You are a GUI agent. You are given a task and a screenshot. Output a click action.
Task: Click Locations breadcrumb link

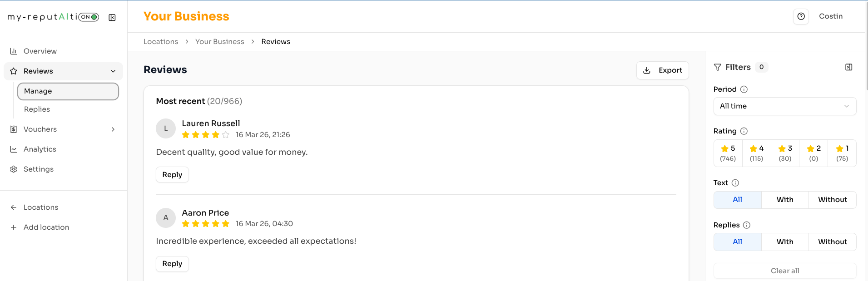pyautogui.click(x=161, y=42)
